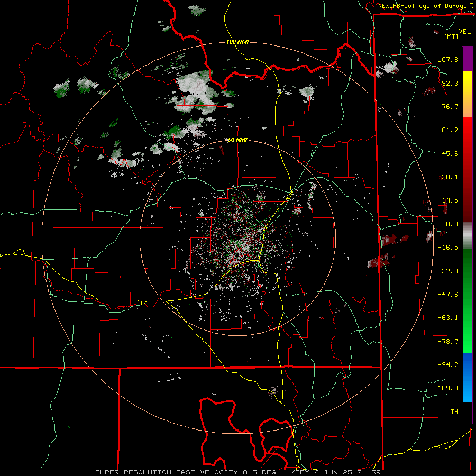Click the -16.5 legend value

[448, 248]
